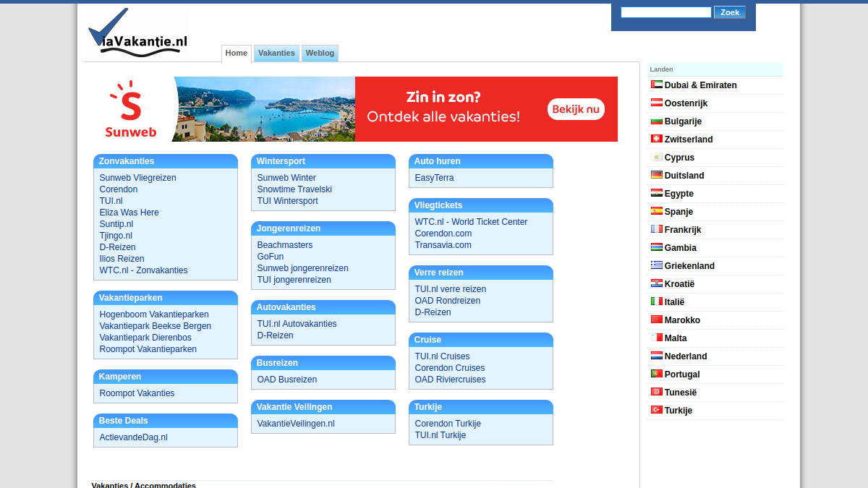868x488 pixels.
Task: Click the Kroatië flag icon
Action: [656, 283]
